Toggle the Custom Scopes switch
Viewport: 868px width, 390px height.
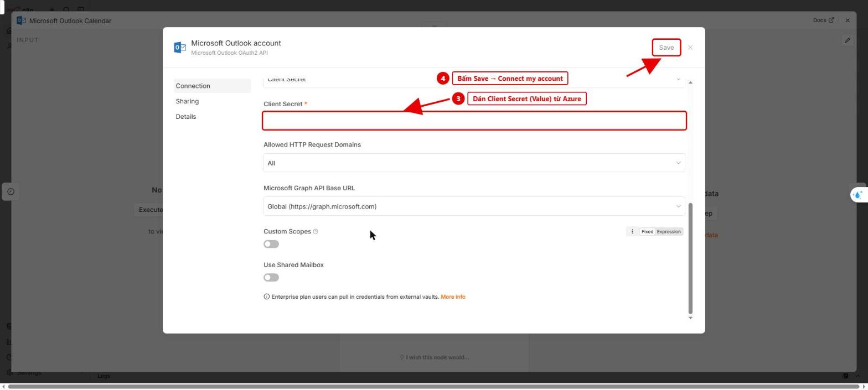tap(271, 244)
